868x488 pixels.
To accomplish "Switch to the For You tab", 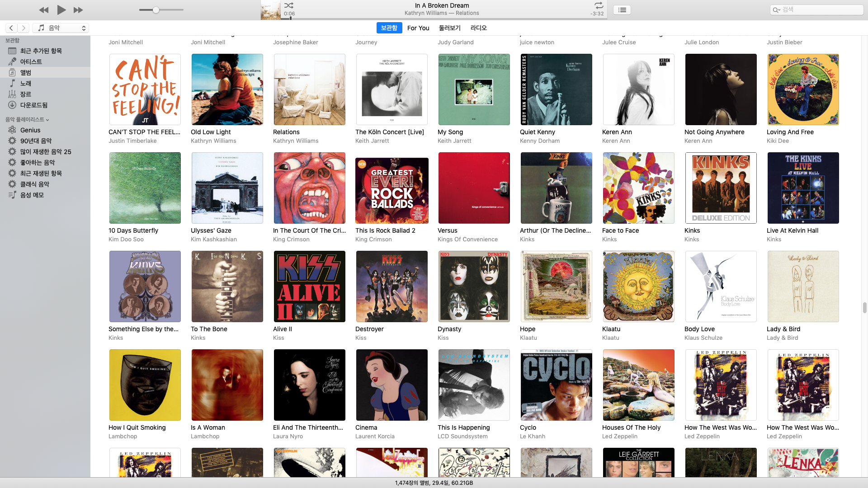I will pyautogui.click(x=418, y=28).
